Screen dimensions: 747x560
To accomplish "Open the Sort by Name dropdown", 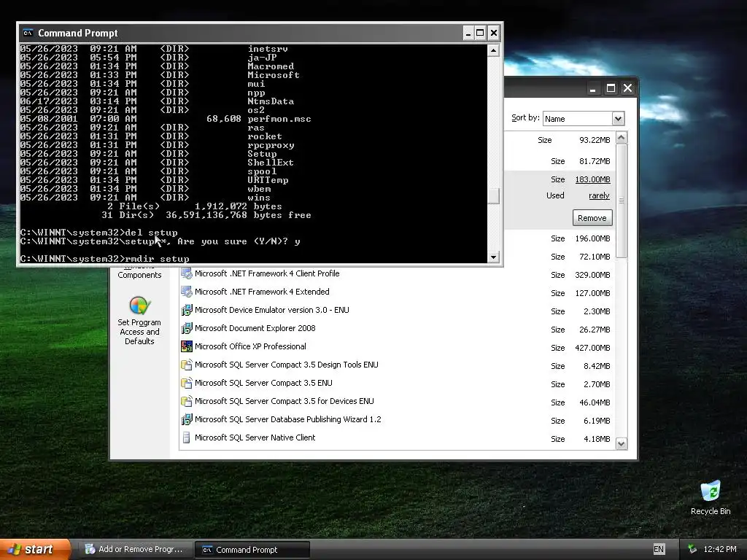I will click(618, 119).
